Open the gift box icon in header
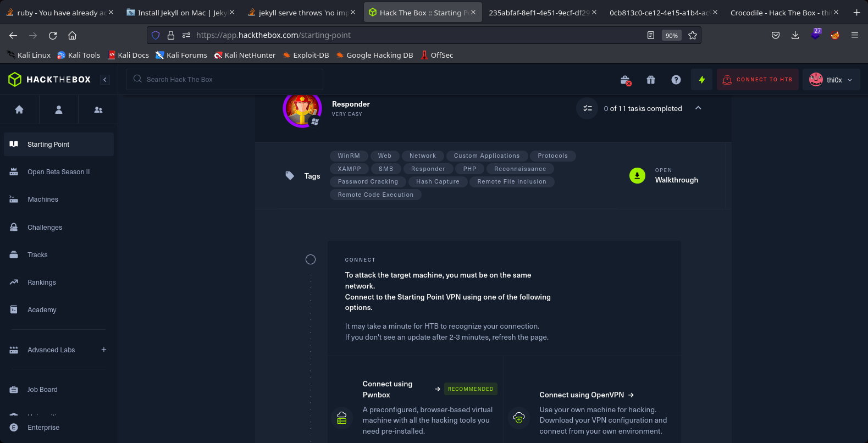Image resolution: width=868 pixels, height=443 pixels. coord(651,80)
